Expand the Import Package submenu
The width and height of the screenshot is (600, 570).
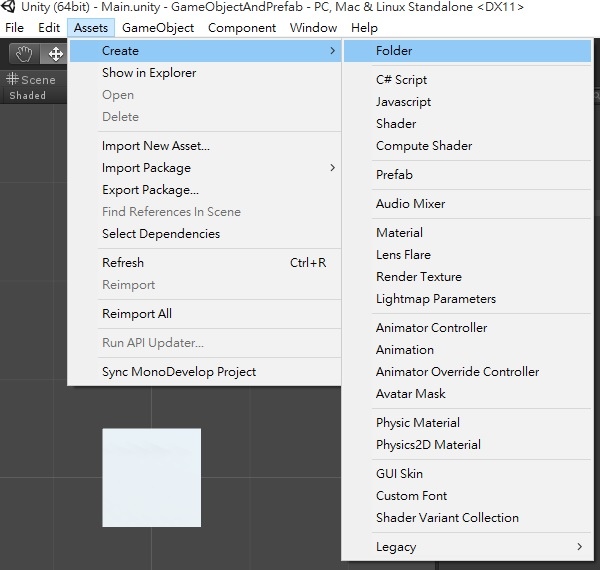(205, 168)
